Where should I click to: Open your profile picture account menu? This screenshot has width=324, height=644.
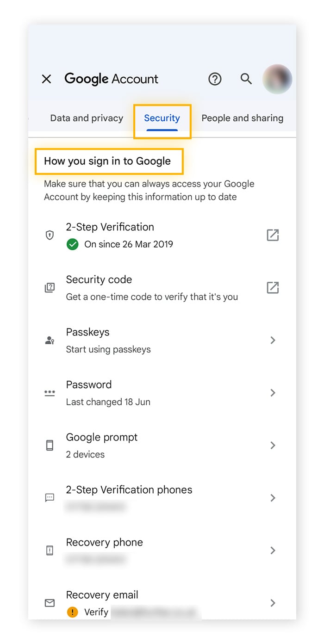click(277, 79)
